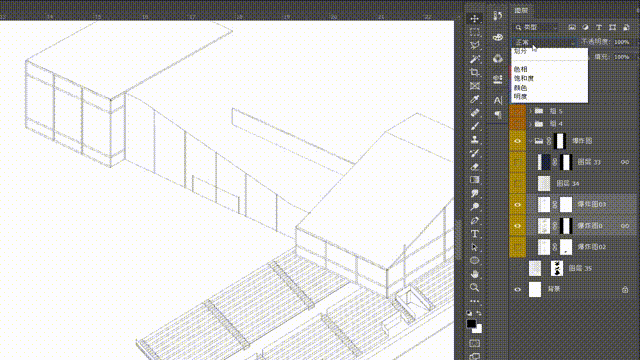Open the opacity 100% dropdown

point(623,42)
